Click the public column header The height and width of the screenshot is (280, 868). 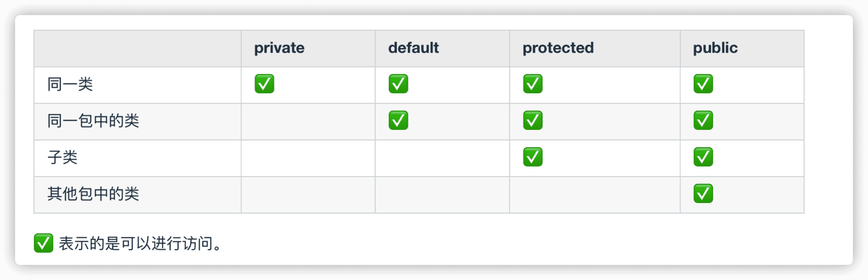point(715,48)
